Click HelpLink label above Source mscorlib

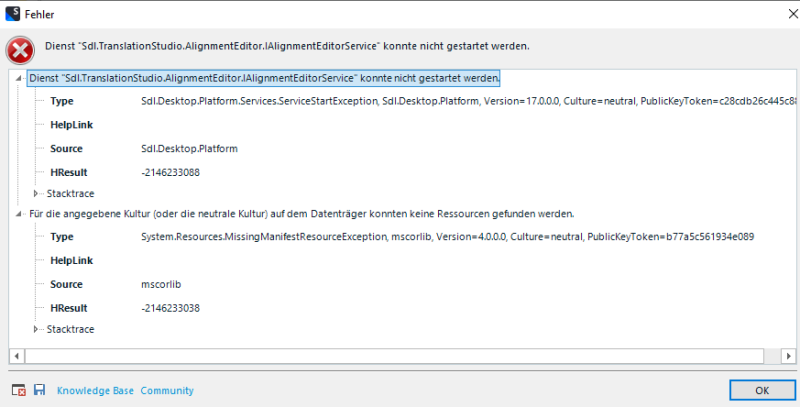pyautogui.click(x=71, y=261)
